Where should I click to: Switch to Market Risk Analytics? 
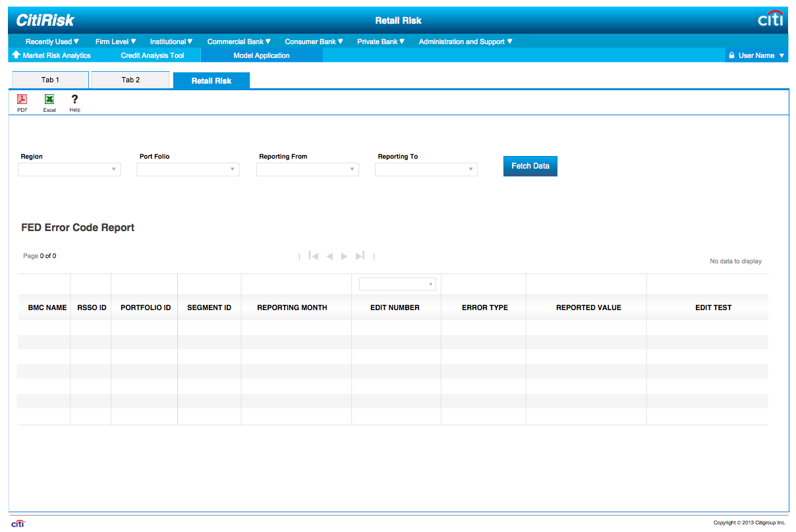click(x=57, y=55)
